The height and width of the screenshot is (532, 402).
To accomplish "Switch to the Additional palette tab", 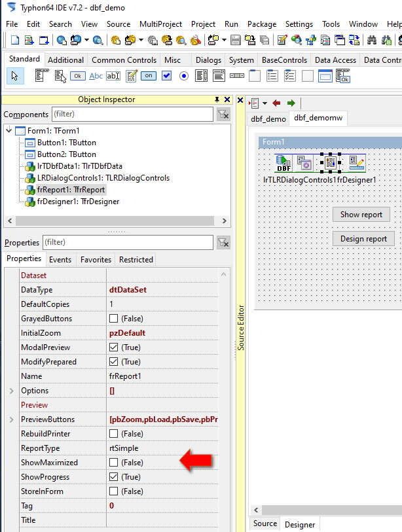I will click(x=66, y=60).
